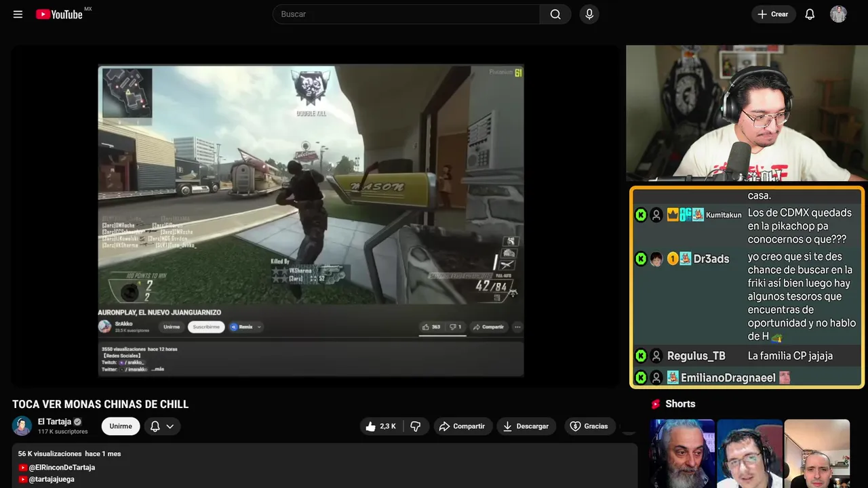
Task: Click the green K badge beside Dr3ads
Action: (641, 259)
